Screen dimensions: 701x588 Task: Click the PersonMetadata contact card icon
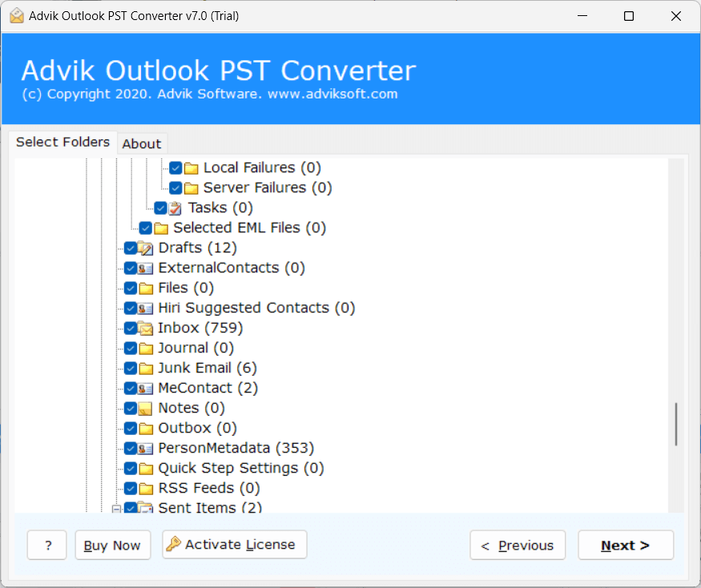coord(145,449)
